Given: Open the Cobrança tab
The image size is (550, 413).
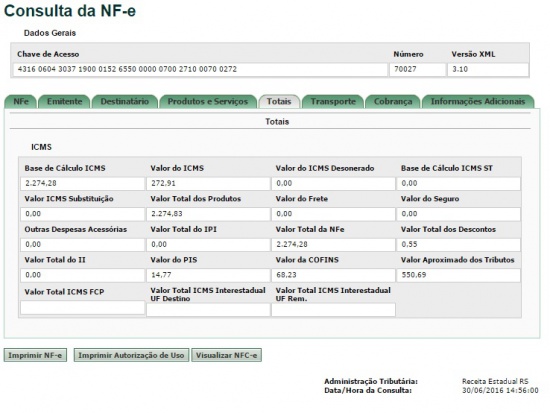Looking at the screenshot, I should click(x=393, y=101).
